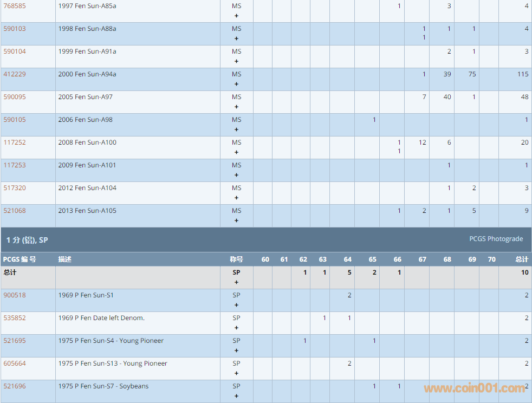Click the 521696 Soybeans coin number

pyautogui.click(x=15, y=386)
